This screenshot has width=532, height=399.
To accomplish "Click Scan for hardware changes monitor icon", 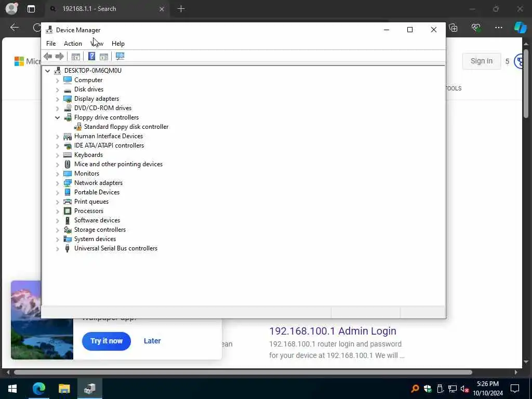I will click(120, 56).
